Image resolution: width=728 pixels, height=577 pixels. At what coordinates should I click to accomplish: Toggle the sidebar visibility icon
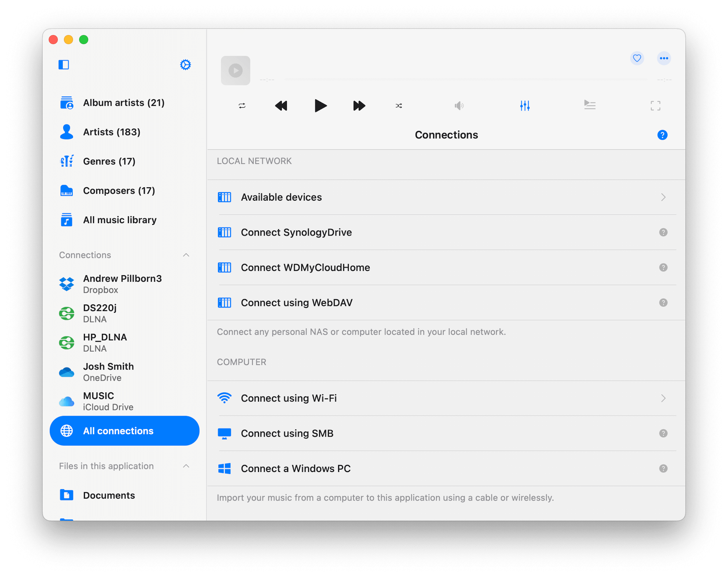(64, 65)
